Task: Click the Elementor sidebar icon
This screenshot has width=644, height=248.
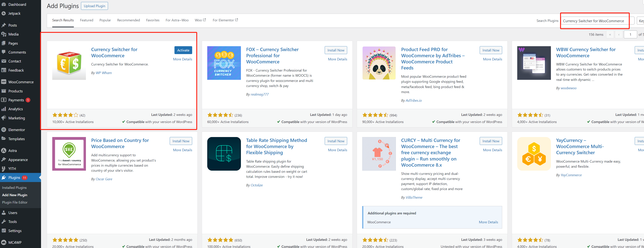Action: click(4, 130)
